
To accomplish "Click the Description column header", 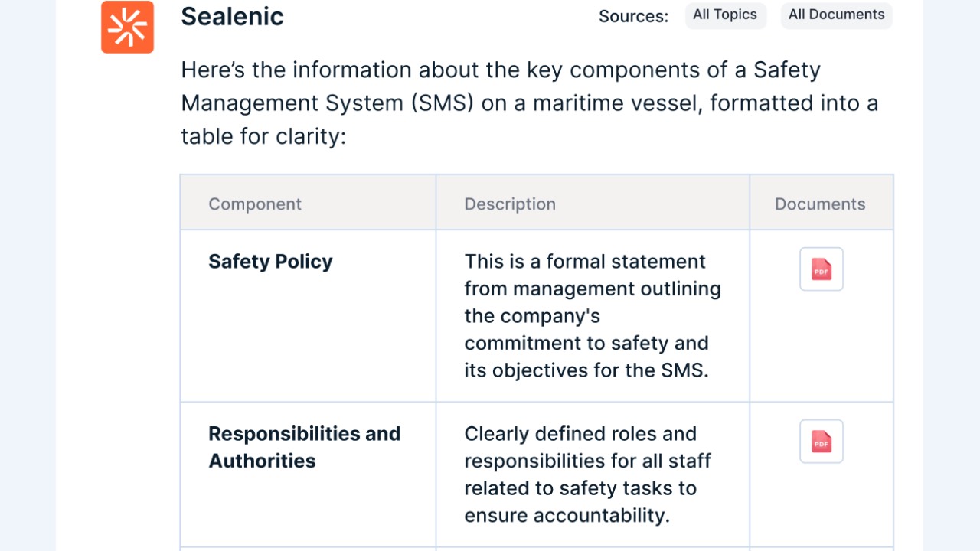I will coord(510,204).
